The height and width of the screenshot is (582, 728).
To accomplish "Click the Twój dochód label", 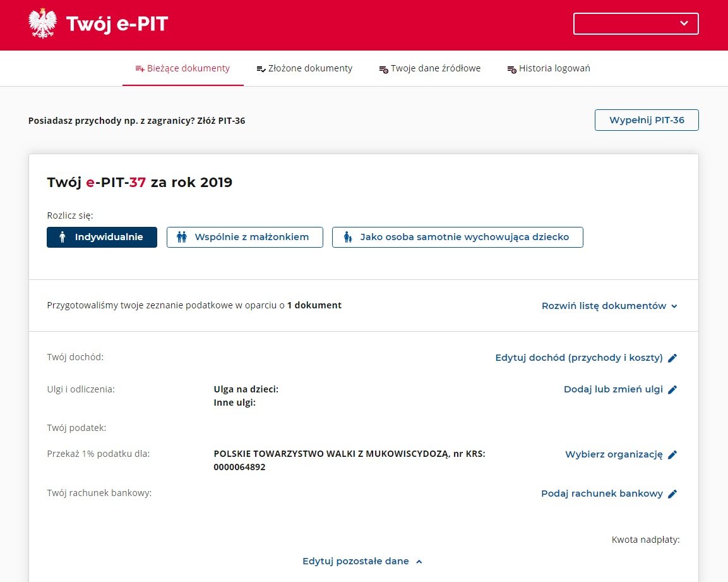I will coord(75,357).
